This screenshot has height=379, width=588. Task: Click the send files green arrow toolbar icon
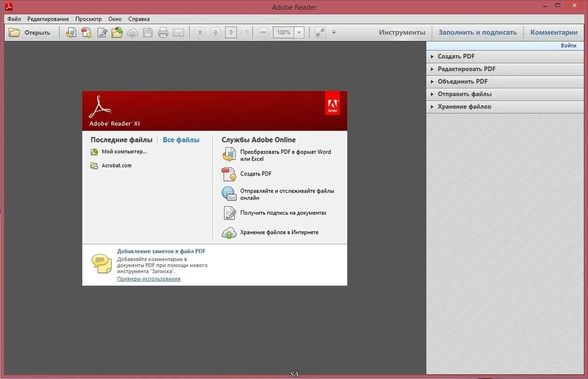coord(117,33)
